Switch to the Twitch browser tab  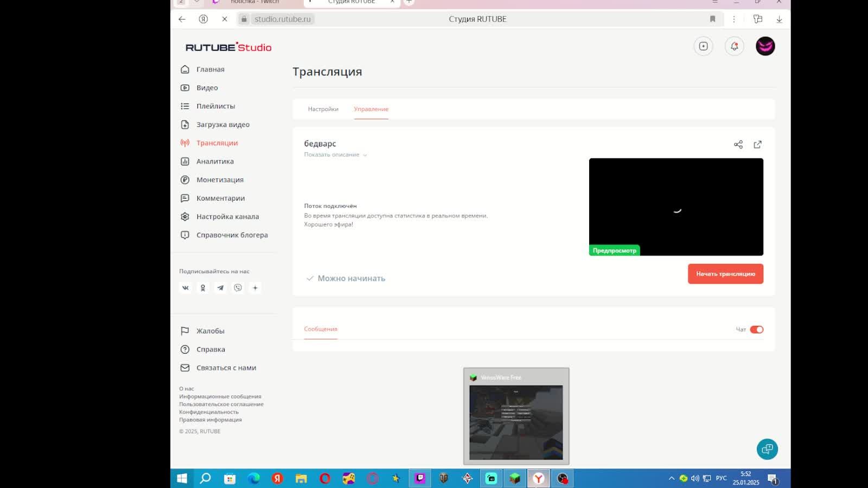(x=254, y=2)
